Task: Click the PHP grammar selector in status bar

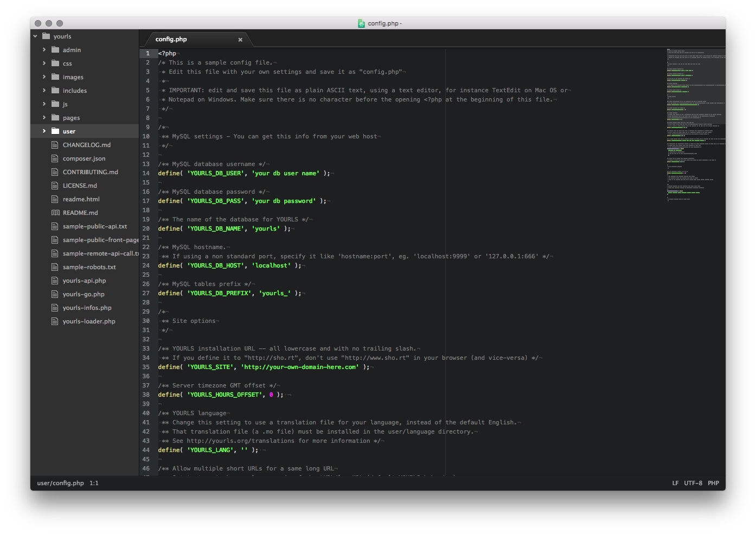Action: (x=713, y=483)
